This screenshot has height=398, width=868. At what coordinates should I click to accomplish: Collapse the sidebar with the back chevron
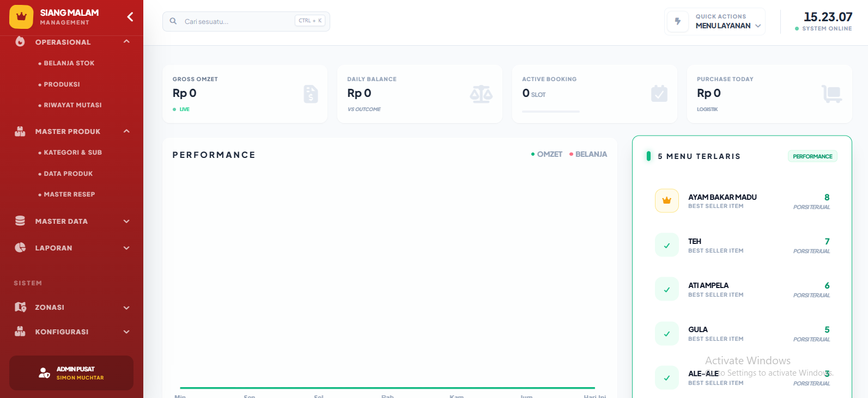[130, 17]
